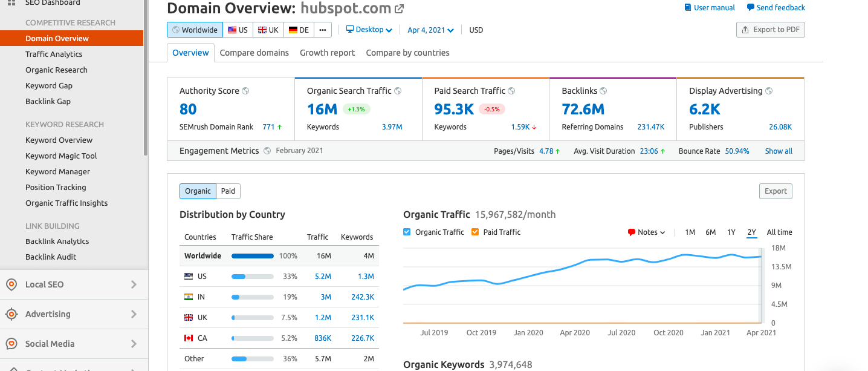The height and width of the screenshot is (371, 868).
Task: Set chart range to 6M
Action: [711, 232]
